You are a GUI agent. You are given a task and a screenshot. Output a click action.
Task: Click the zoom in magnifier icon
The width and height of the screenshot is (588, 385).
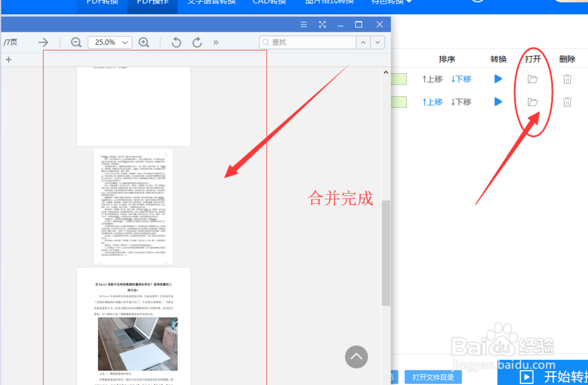(x=144, y=42)
